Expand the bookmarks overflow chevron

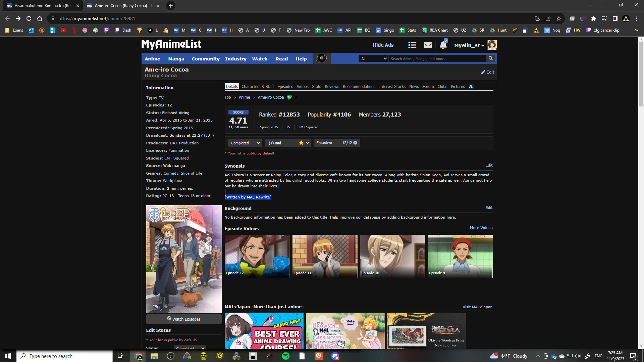coord(636,30)
